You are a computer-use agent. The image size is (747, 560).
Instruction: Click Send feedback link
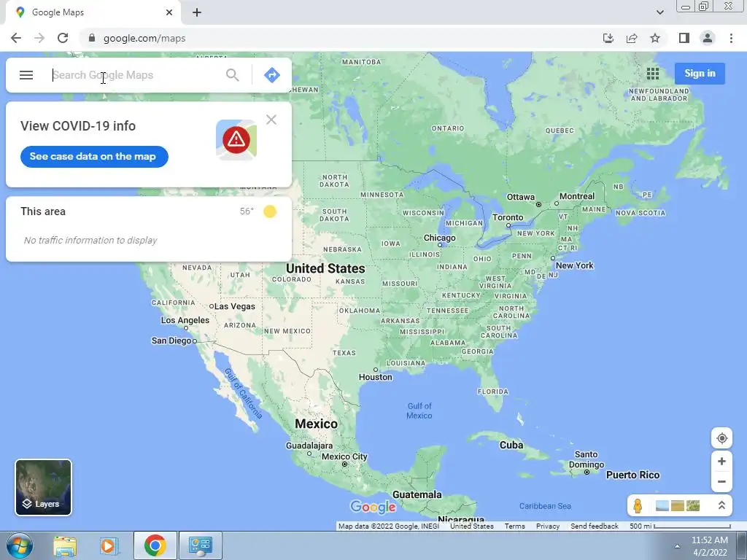[x=595, y=526]
